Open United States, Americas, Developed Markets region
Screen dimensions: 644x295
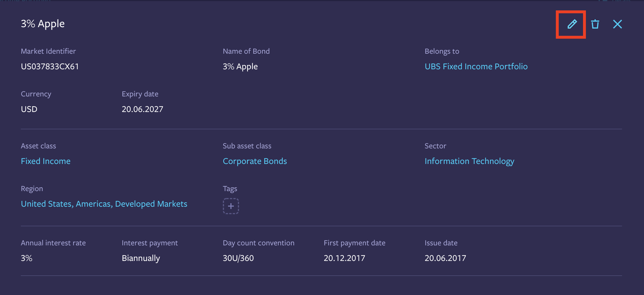point(104,204)
